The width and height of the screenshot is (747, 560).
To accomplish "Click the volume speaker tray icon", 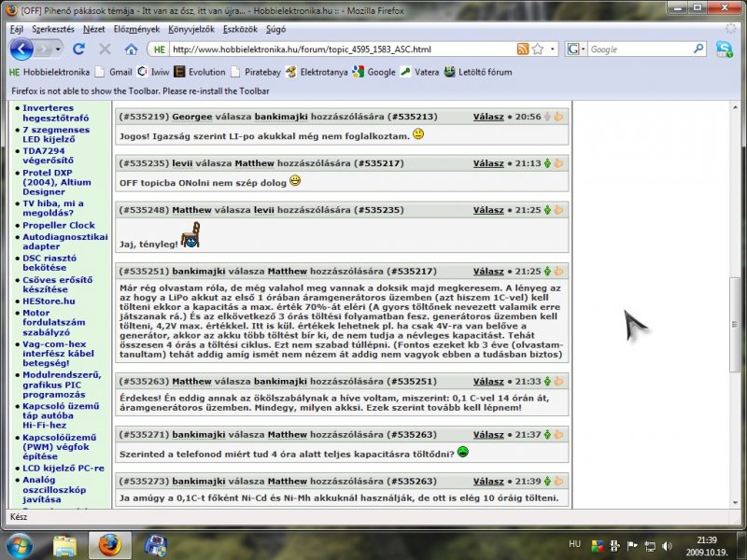I will pos(667,546).
